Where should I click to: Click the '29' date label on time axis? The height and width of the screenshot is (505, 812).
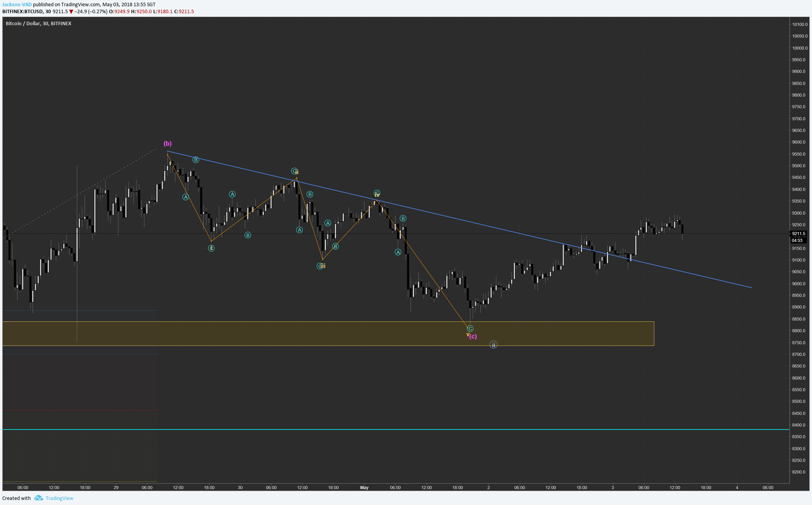(x=116, y=488)
